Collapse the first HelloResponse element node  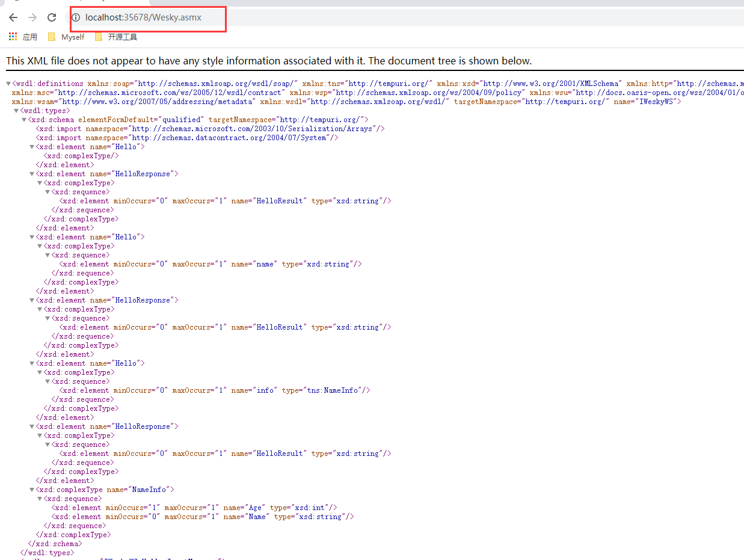point(31,173)
